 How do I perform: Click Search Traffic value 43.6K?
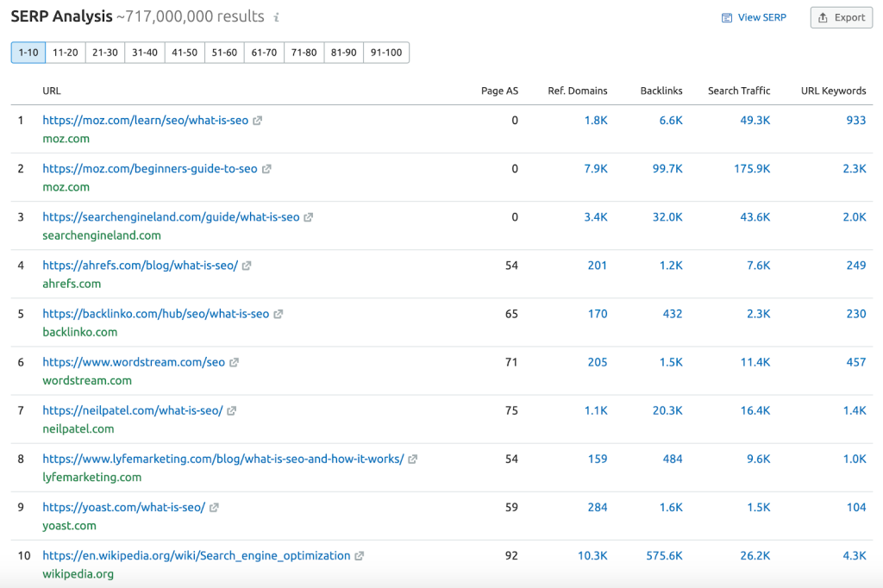point(755,217)
